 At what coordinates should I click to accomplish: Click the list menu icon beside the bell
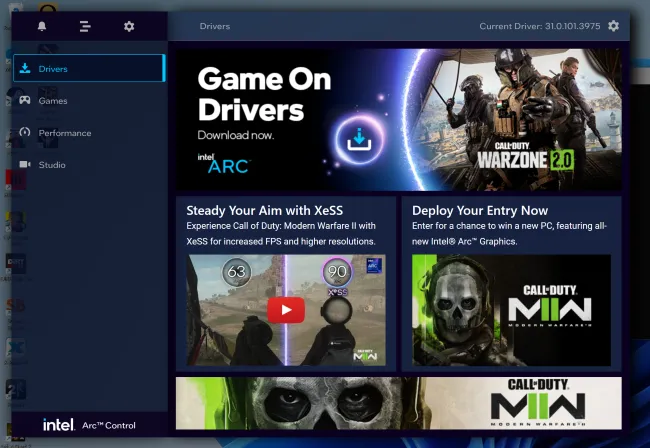85,26
